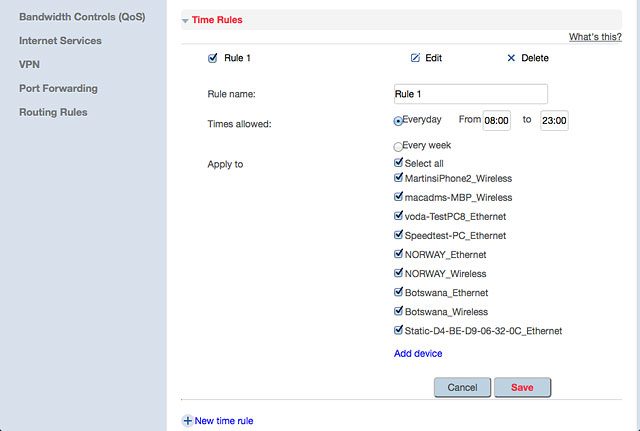
Task: Uncheck the NORWAY_Ethernet device checkbox
Action: tap(398, 254)
